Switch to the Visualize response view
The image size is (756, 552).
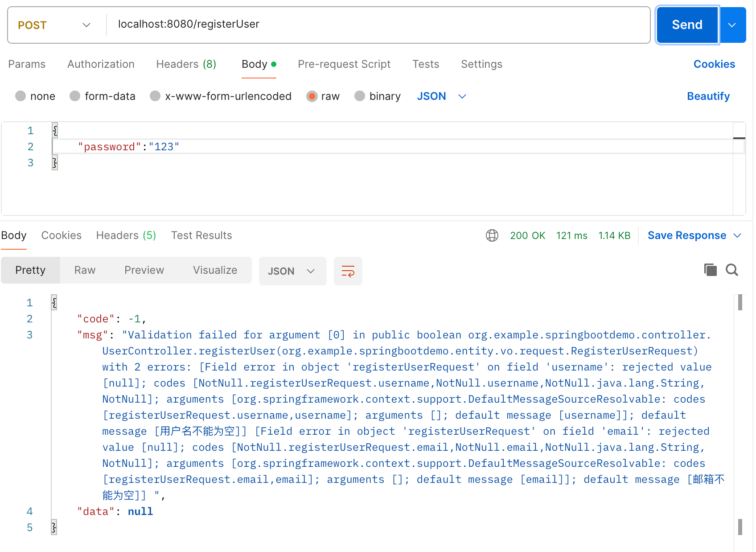(215, 270)
